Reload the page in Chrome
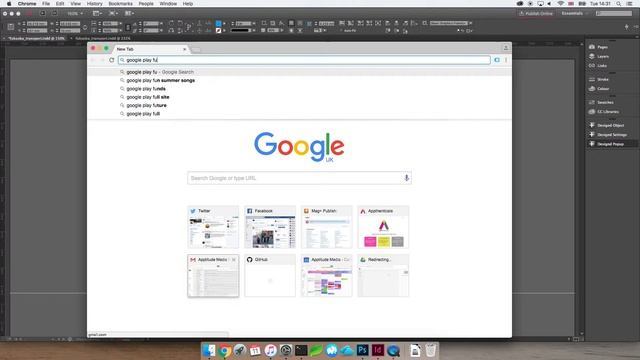Image resolution: width=640 pixels, height=360 pixels. coord(111,60)
